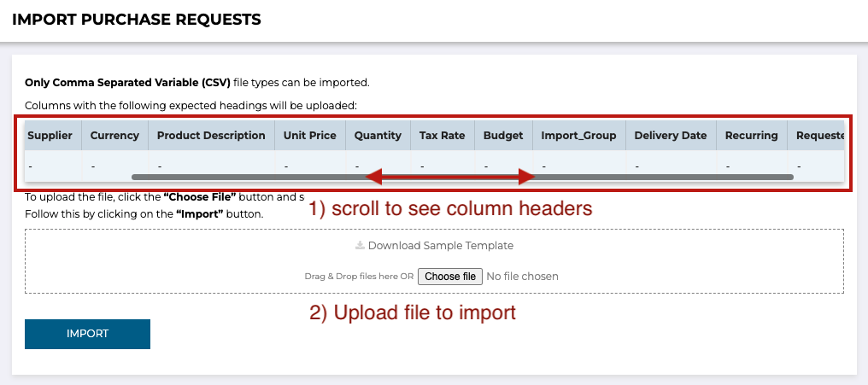Click the Import Purchase Requests page title
The image size is (868, 385).
click(136, 20)
